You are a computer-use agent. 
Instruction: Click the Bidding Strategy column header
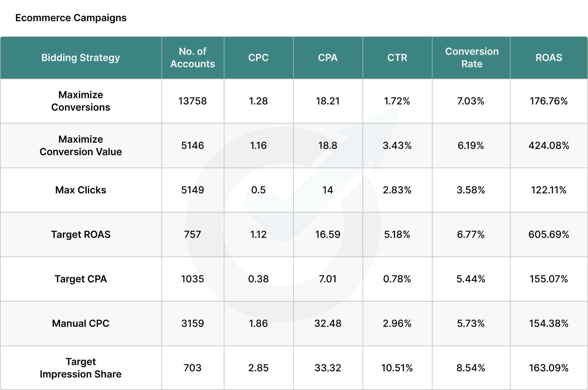pos(80,58)
